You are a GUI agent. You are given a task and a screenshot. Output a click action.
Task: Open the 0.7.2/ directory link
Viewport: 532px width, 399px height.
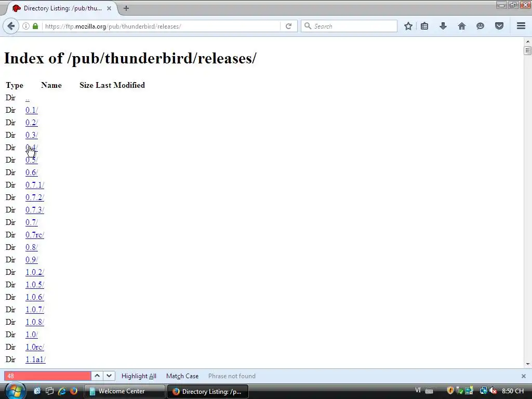[x=35, y=197]
